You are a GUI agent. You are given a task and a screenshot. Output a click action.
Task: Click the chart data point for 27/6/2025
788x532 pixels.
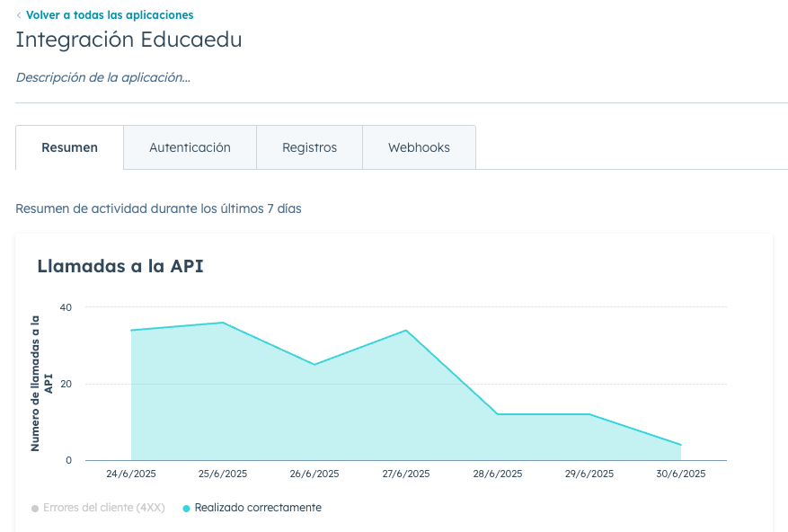click(x=406, y=330)
